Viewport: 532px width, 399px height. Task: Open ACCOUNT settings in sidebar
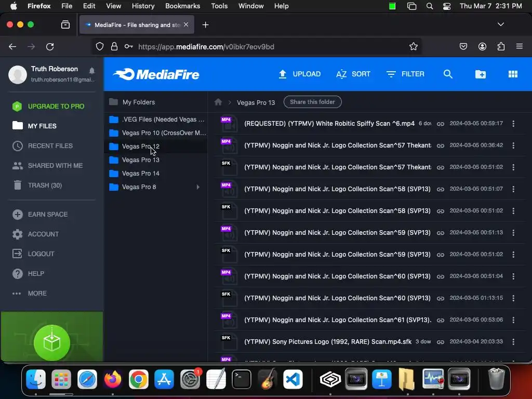pos(43,234)
